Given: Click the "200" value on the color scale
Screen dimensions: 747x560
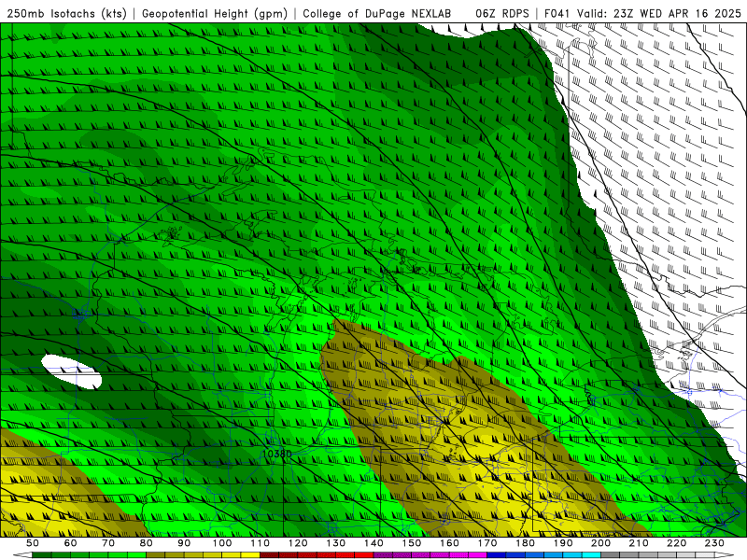Looking at the screenshot, I should pyautogui.click(x=600, y=543).
